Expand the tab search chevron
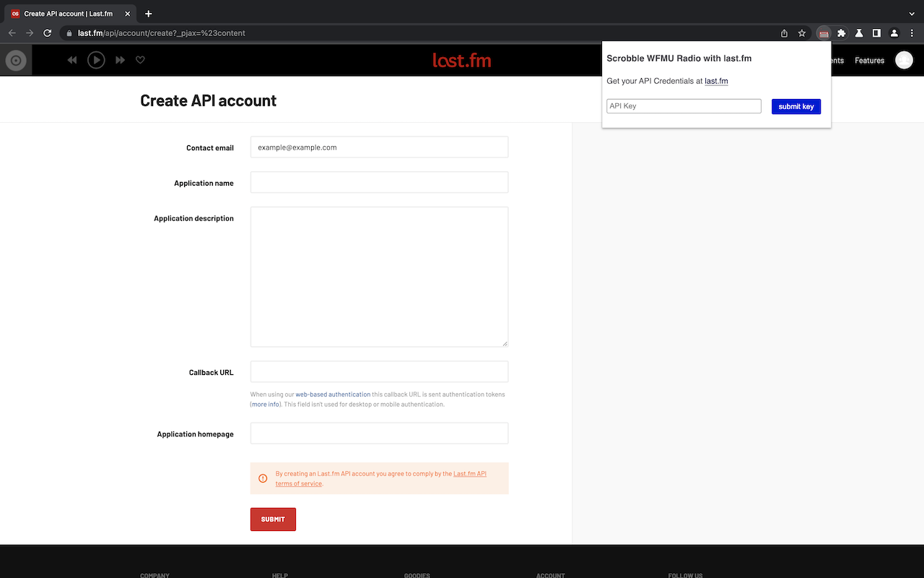924x578 pixels. pos(912,14)
